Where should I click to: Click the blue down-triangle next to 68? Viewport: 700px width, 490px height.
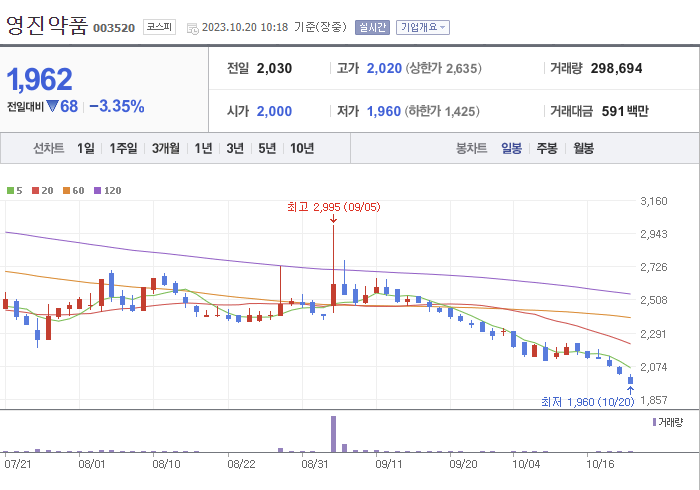[52, 106]
